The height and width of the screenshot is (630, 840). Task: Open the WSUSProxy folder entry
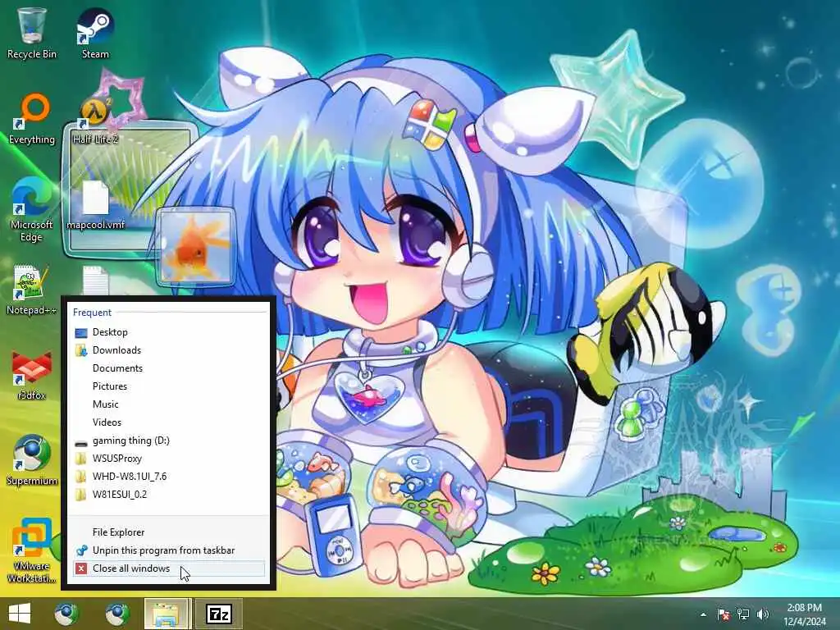tap(169, 459)
